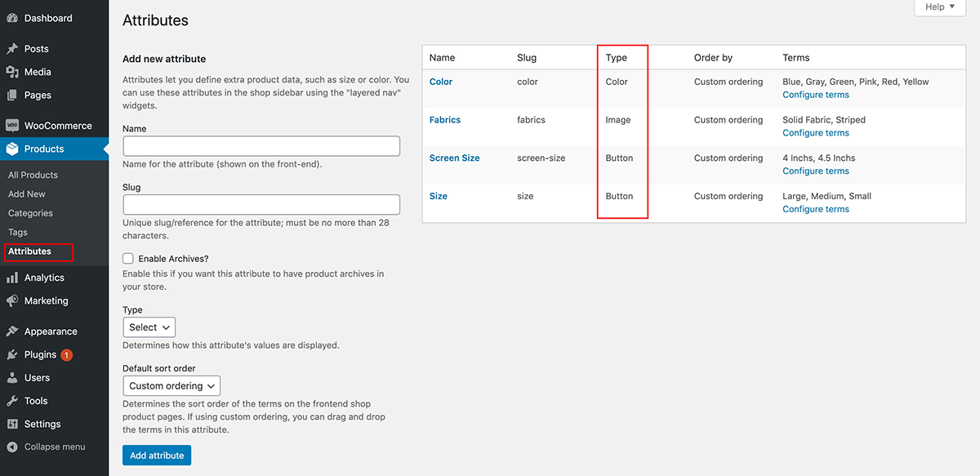Open the Appearance menu label

[x=51, y=331]
